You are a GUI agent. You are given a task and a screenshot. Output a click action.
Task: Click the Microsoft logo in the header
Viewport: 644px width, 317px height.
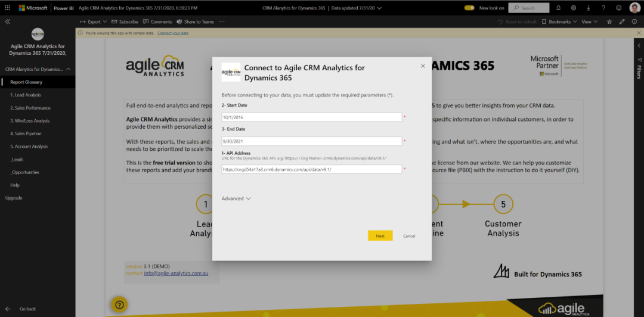coord(33,8)
